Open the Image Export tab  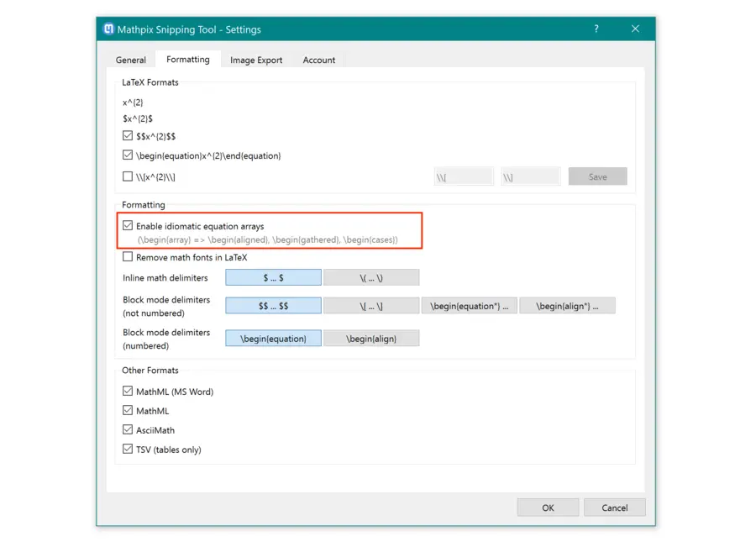pos(256,60)
